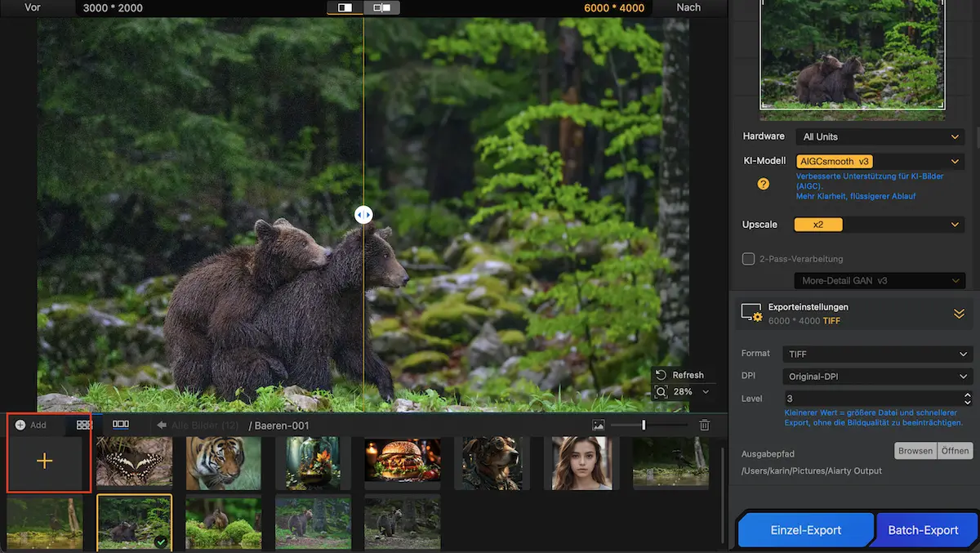The image size is (980, 553).
Task: Switch to the grid thumbnail view icon
Action: tap(84, 425)
